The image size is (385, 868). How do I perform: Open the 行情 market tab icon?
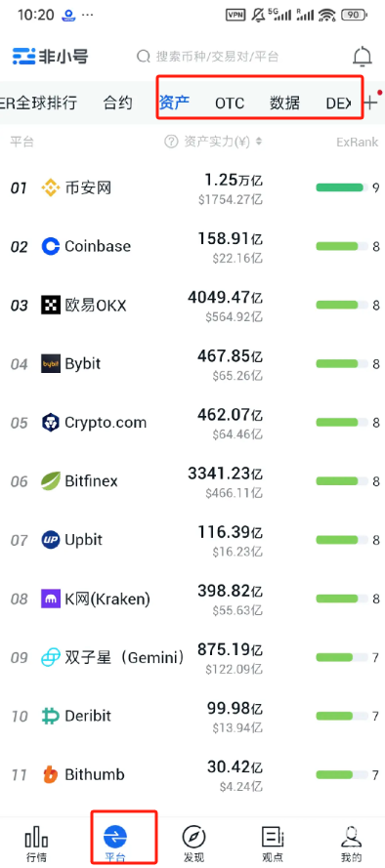[36, 836]
